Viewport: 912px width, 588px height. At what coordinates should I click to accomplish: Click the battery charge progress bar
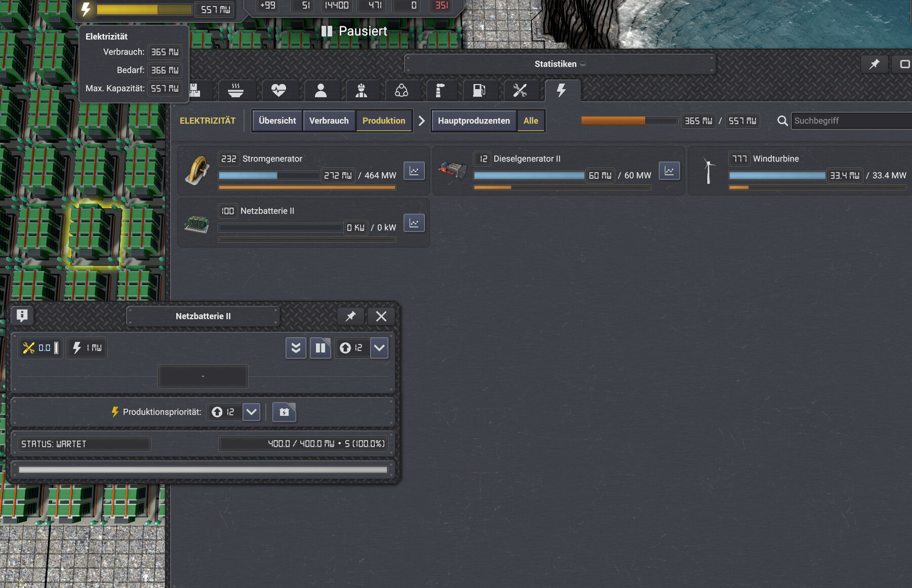coord(203,469)
